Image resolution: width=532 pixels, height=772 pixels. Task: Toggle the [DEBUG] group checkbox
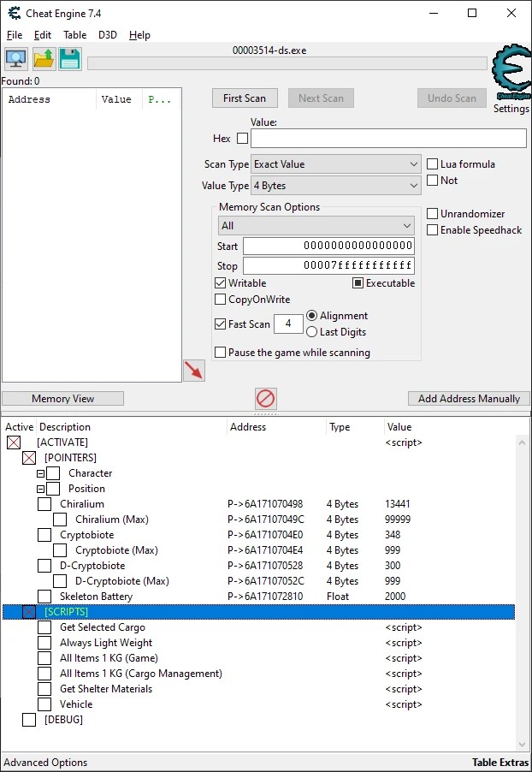29,720
